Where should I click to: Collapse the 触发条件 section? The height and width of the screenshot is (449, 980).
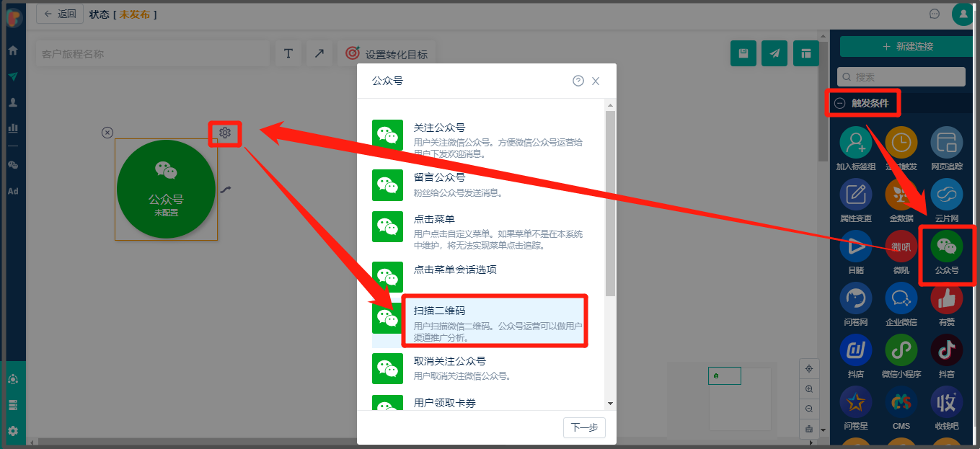coord(839,103)
